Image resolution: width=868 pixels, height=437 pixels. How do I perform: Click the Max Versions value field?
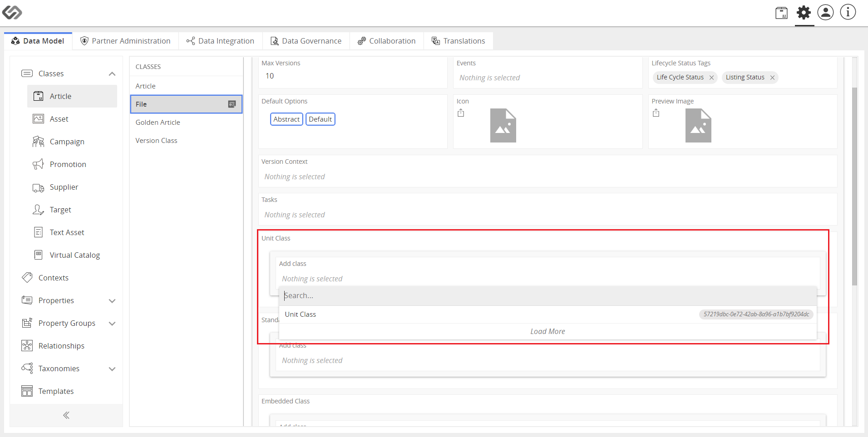tap(353, 76)
